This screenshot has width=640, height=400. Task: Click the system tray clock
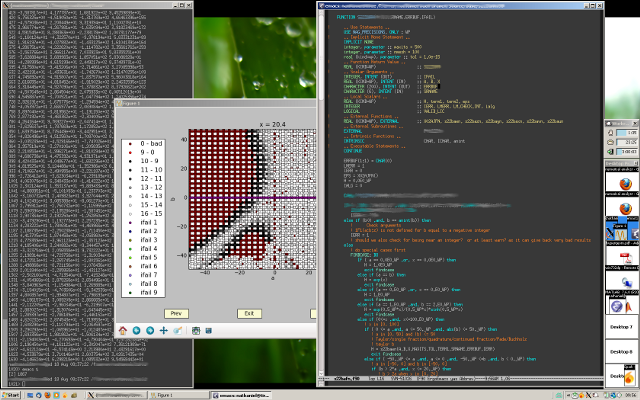point(631,395)
